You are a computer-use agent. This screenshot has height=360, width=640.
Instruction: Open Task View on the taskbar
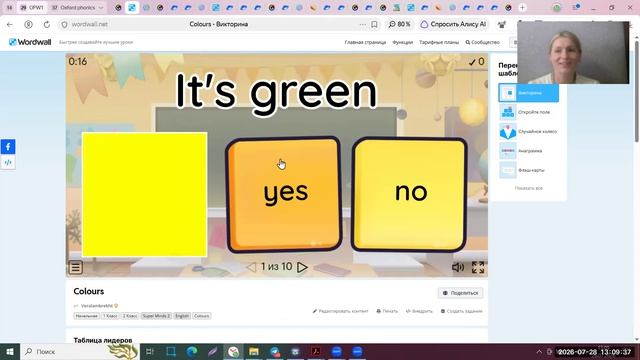tap(150, 351)
